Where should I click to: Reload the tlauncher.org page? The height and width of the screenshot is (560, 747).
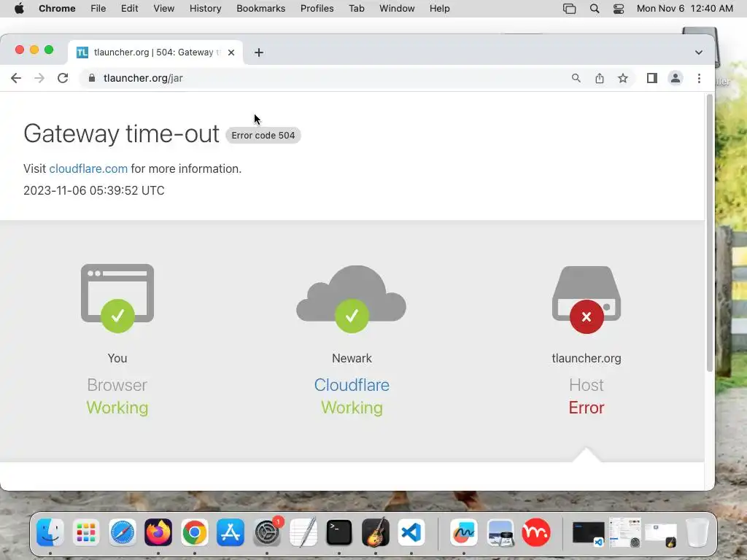pyautogui.click(x=63, y=78)
